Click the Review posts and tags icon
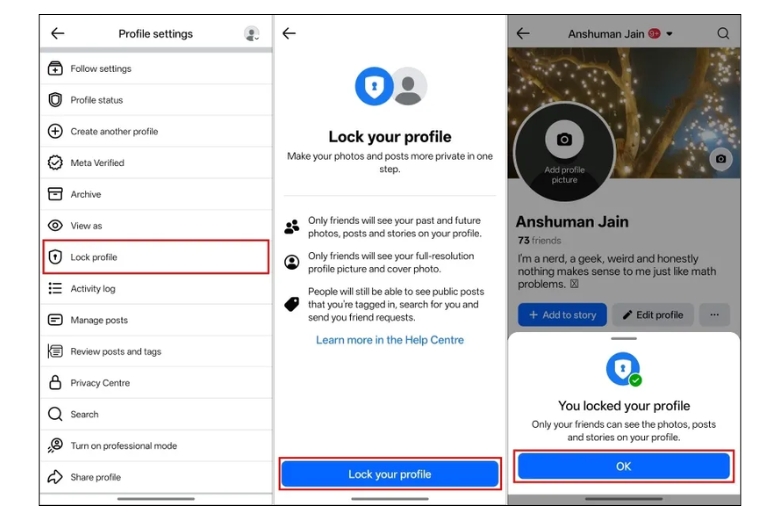This screenshot has width=780, height=520. (x=55, y=351)
